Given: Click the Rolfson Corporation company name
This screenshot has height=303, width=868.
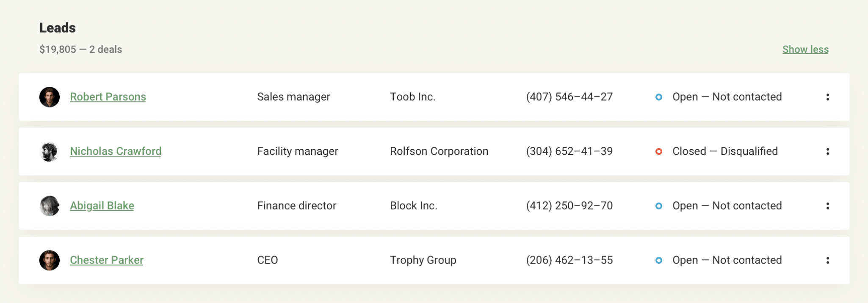Looking at the screenshot, I should [439, 151].
